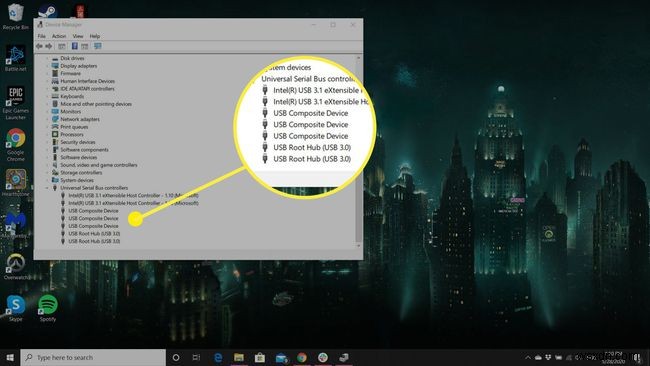Open the Overwatch desktop icon
650x366 pixels.
16,266
